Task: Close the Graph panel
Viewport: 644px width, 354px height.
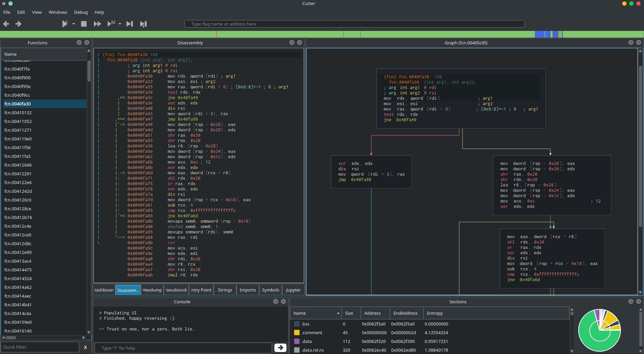Action: pyautogui.click(x=639, y=42)
